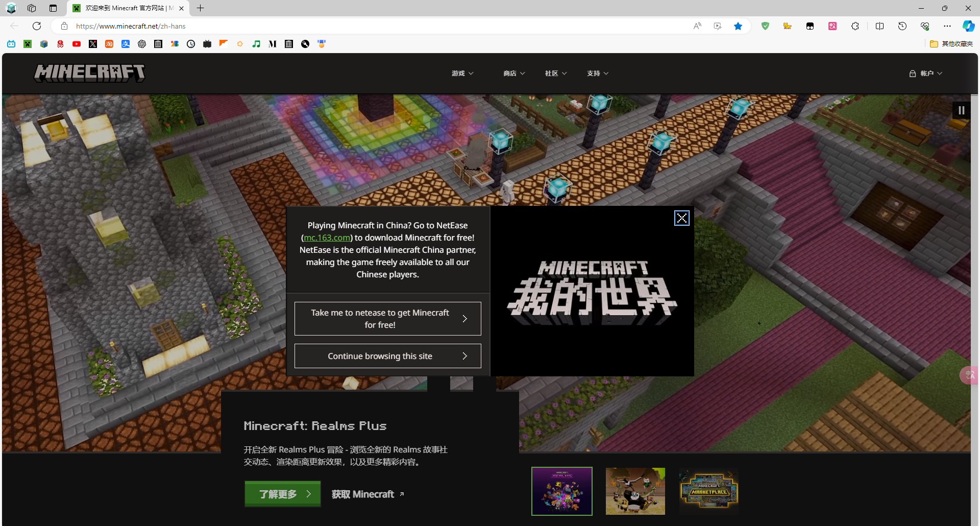Click the floating pink translate button on page edge

[970, 375]
